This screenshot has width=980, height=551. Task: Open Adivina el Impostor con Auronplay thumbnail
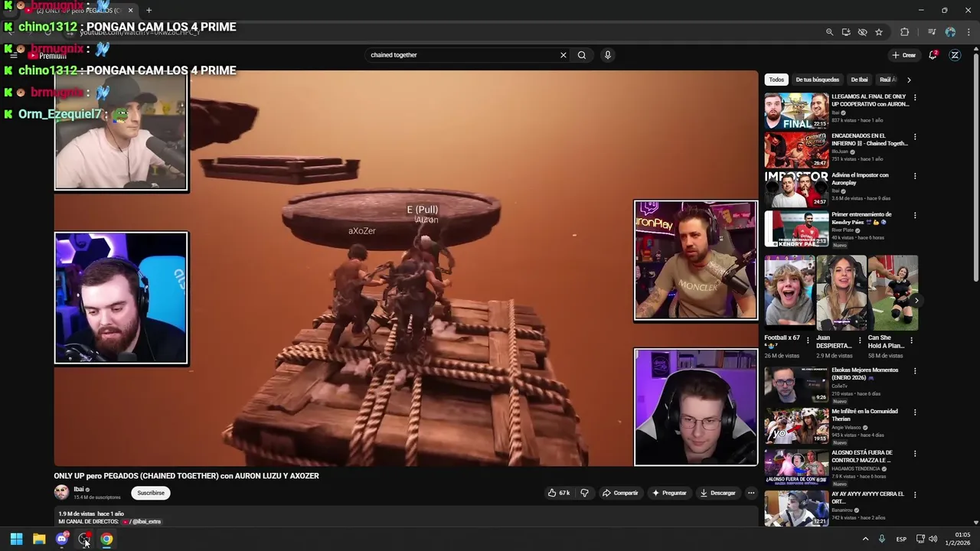(x=796, y=189)
